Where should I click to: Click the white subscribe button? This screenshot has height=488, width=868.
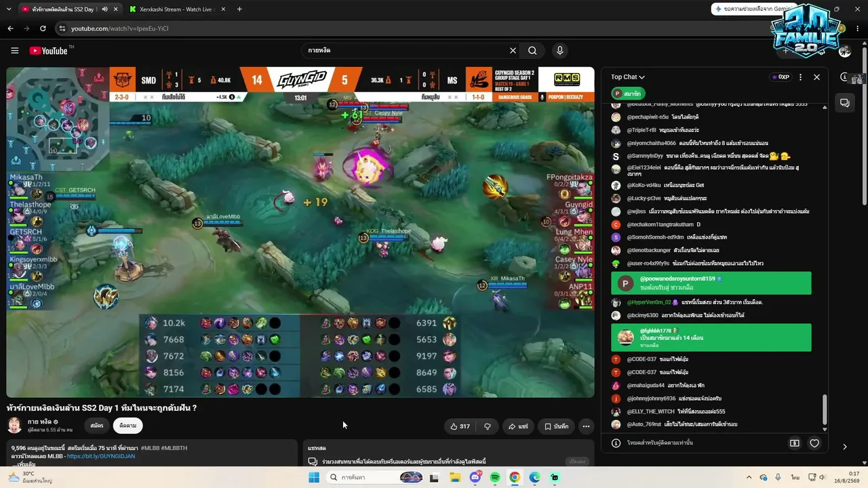click(127, 426)
